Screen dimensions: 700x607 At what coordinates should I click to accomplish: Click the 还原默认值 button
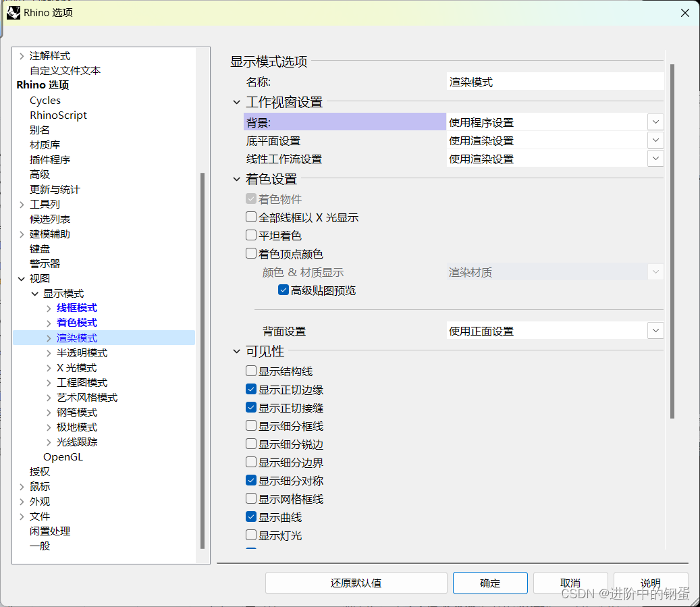(x=356, y=583)
